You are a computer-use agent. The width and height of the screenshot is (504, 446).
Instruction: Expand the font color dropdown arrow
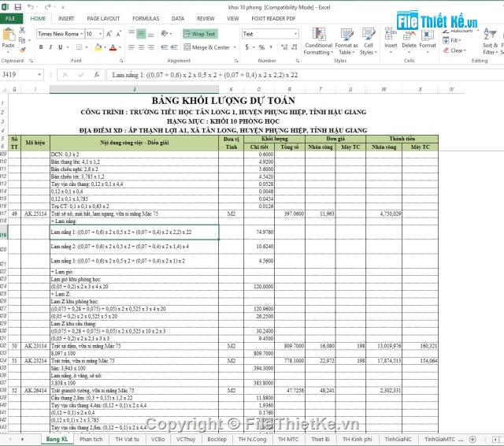click(x=120, y=47)
